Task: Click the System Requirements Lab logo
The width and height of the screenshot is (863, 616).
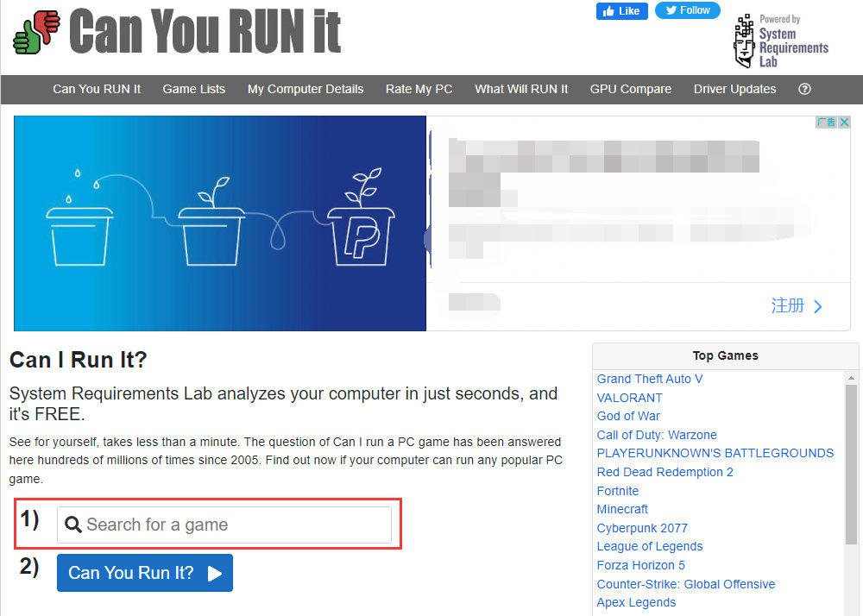Action: pos(781,41)
